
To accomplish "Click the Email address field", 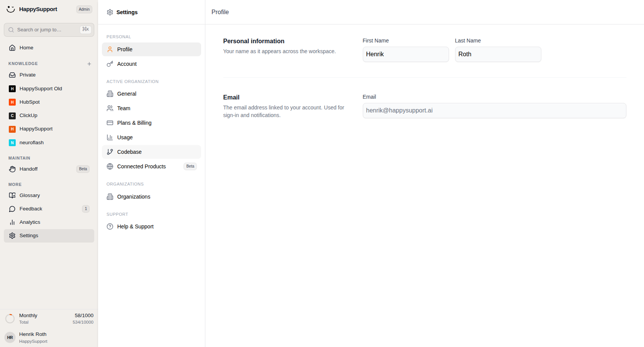I will click(494, 111).
